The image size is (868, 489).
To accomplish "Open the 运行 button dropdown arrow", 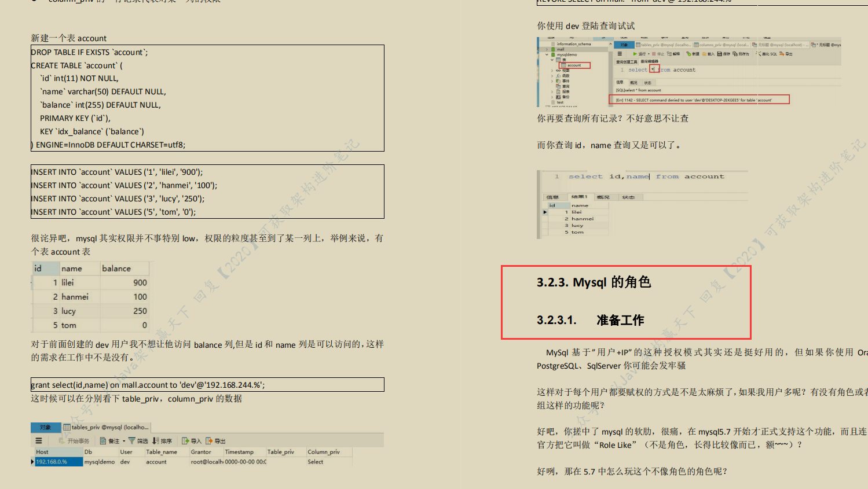I will coord(649,53).
